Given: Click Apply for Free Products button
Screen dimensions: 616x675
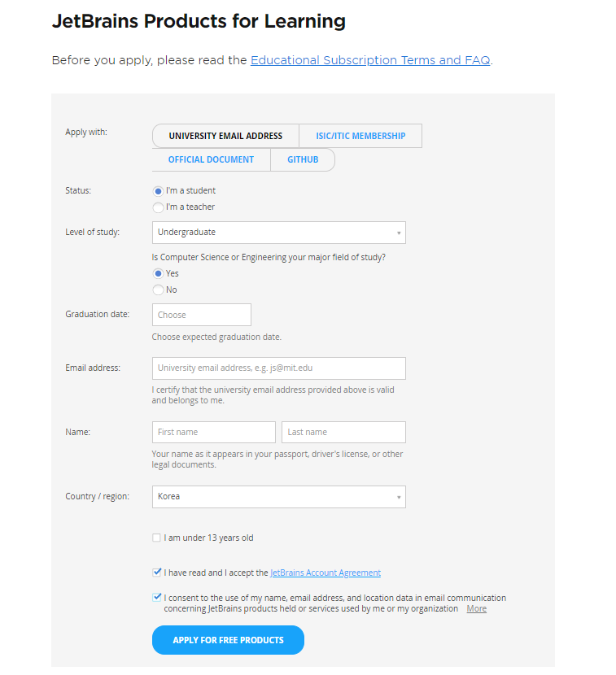Looking at the screenshot, I should pos(228,640).
